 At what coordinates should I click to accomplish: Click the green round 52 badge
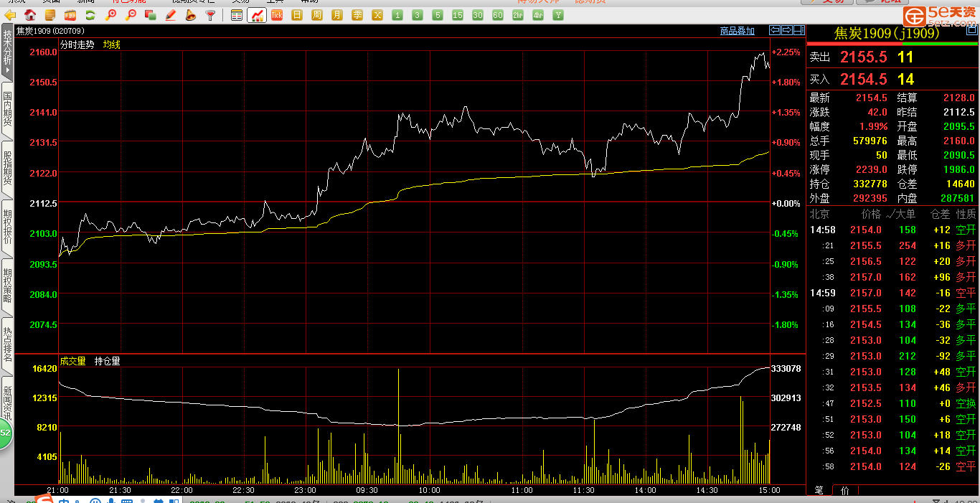point(5,433)
